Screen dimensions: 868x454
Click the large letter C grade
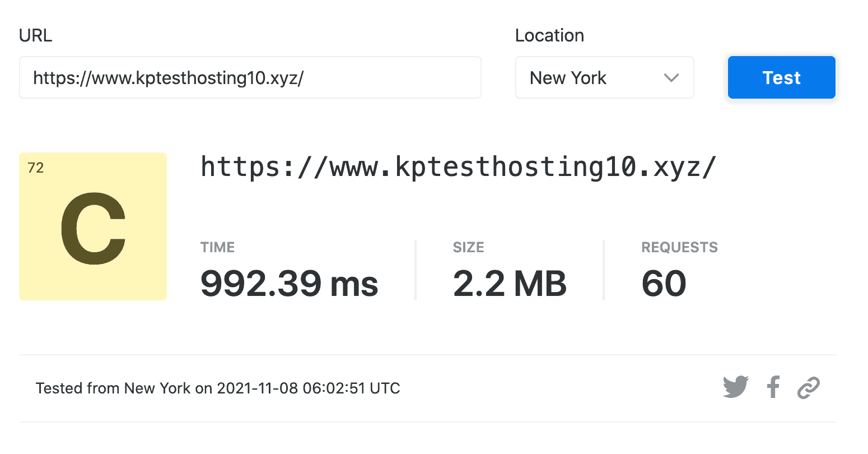[93, 228]
